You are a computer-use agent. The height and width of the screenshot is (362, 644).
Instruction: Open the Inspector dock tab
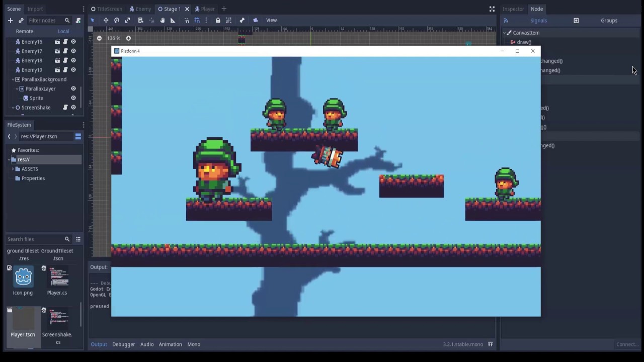[513, 9]
